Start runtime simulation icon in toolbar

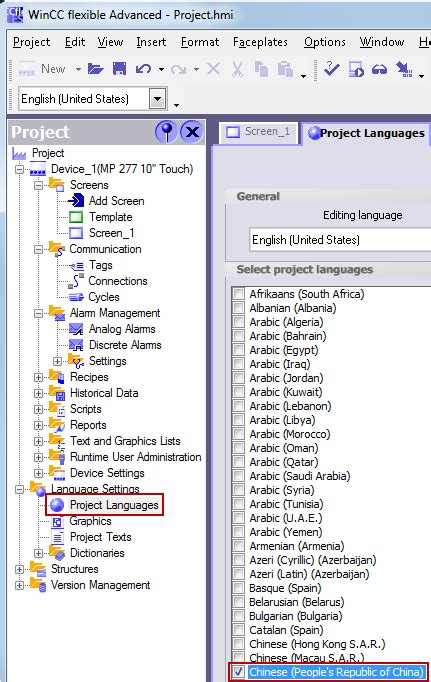tap(356, 69)
